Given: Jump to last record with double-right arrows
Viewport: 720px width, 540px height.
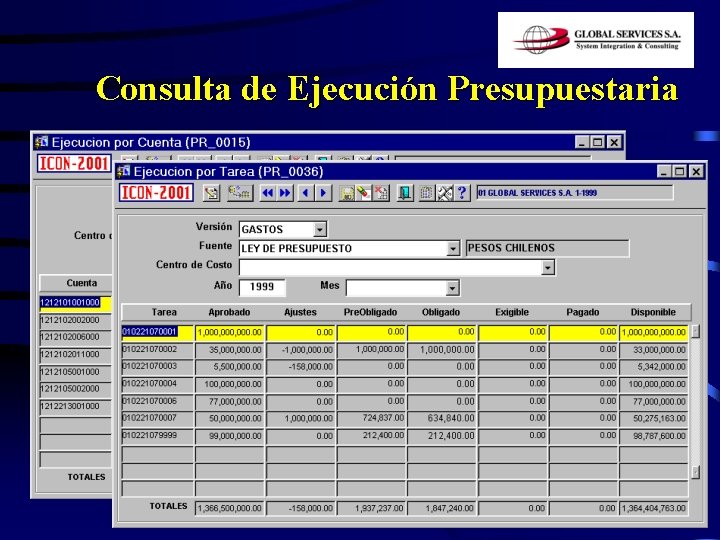Looking at the screenshot, I should coord(285,193).
